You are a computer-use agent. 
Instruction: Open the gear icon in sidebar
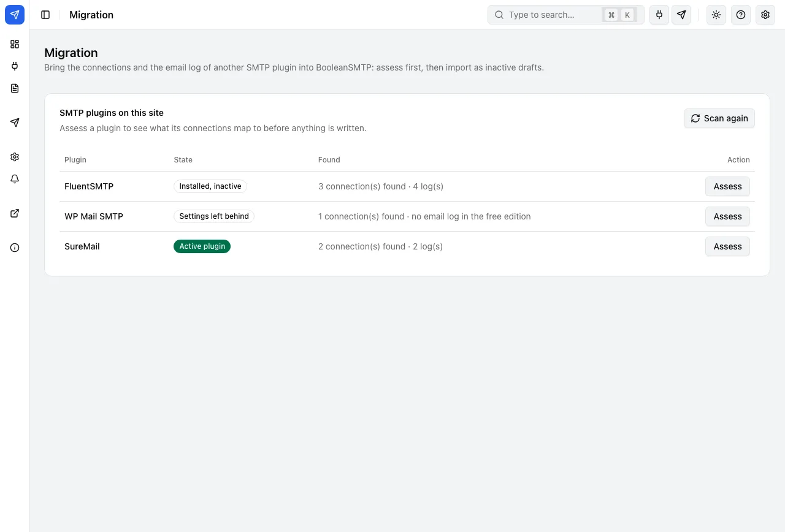tap(15, 157)
